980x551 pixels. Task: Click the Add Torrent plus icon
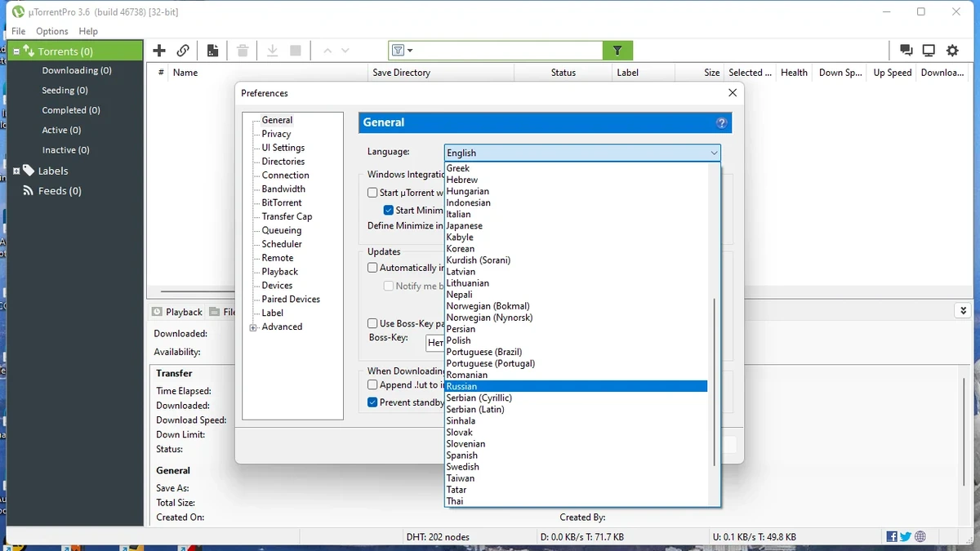pyautogui.click(x=159, y=51)
